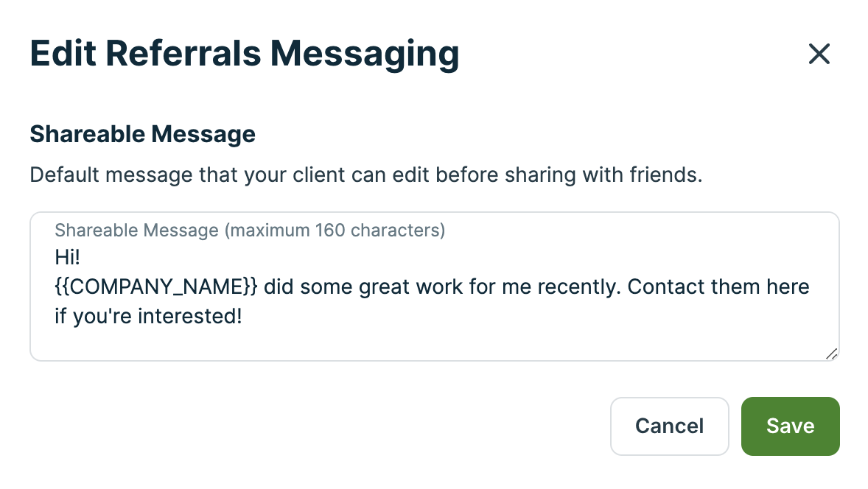Click the Edit Referrals Messaging title
The height and width of the screenshot is (489, 868).
coord(244,54)
